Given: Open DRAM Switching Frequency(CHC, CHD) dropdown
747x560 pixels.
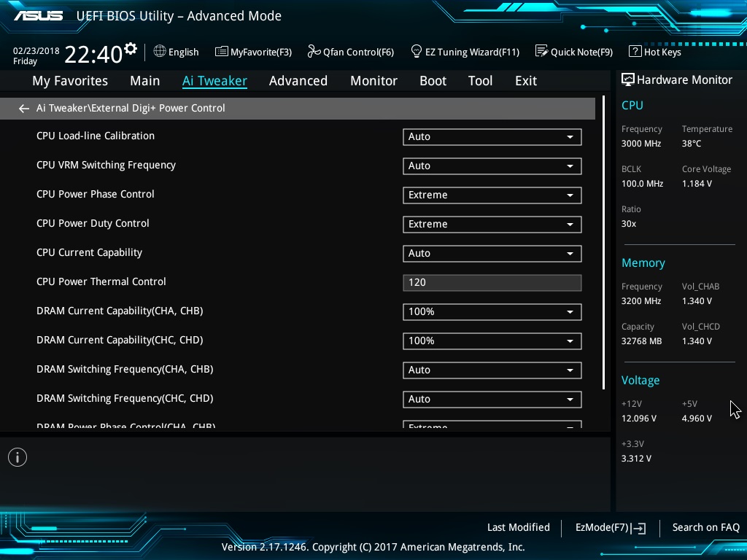Looking at the screenshot, I should (x=492, y=399).
